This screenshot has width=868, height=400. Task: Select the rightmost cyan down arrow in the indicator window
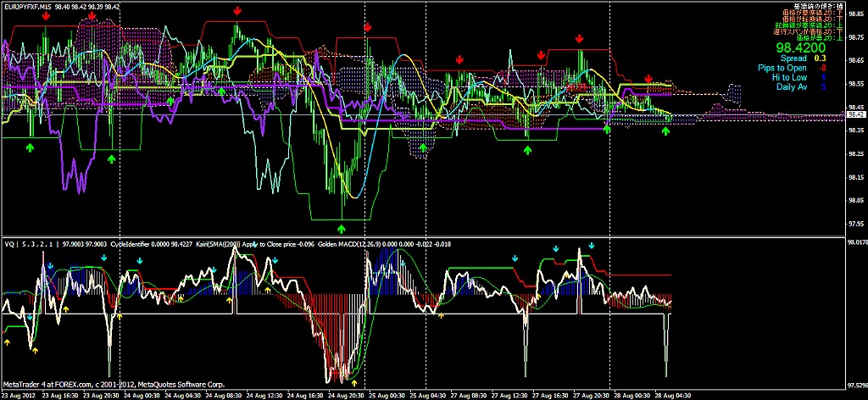[x=592, y=245]
